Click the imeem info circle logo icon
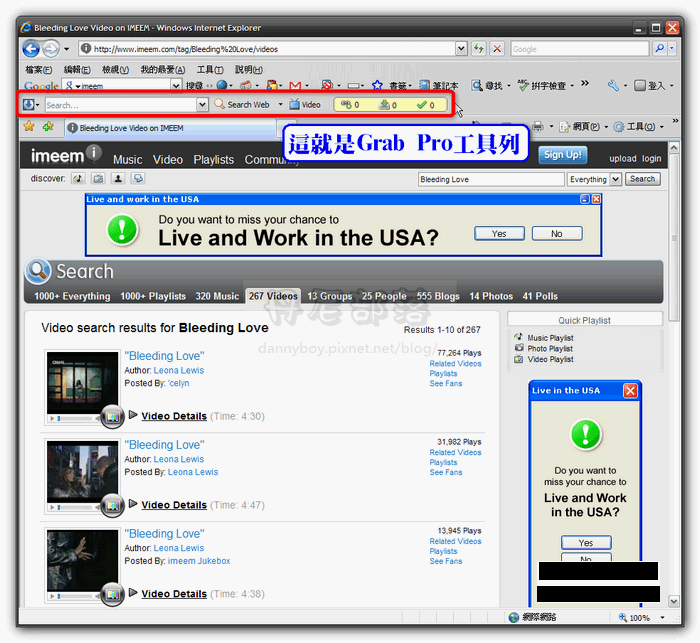700x643 pixels. pos(94,152)
